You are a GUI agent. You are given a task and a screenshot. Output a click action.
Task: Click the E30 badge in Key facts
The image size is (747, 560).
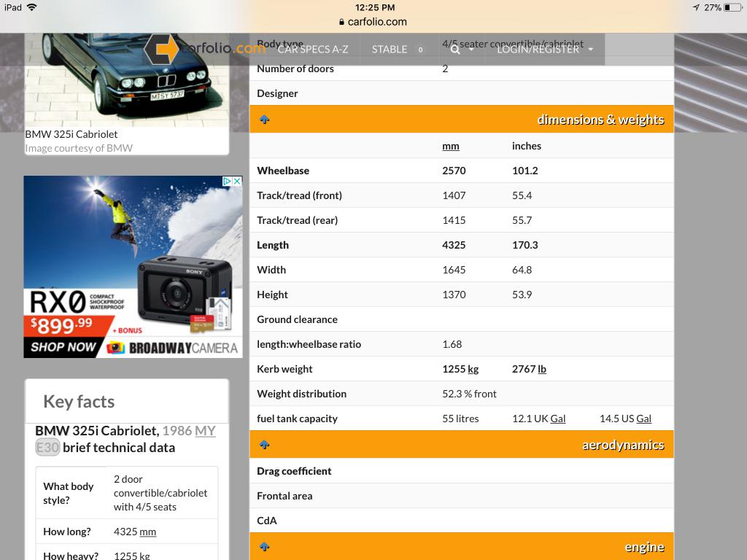47,448
